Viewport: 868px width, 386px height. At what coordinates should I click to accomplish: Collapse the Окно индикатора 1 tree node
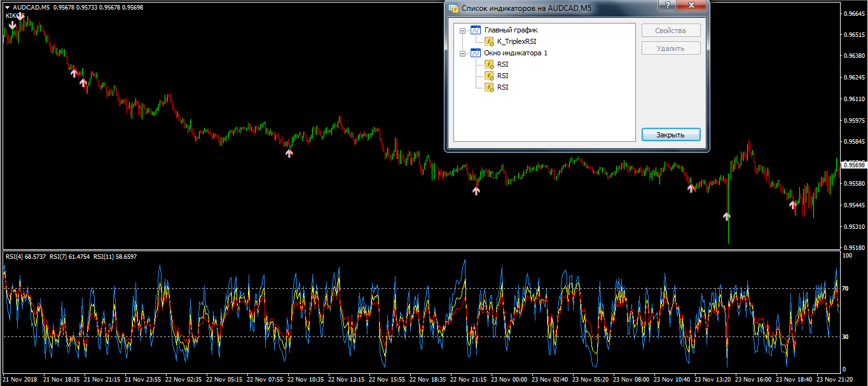[463, 53]
